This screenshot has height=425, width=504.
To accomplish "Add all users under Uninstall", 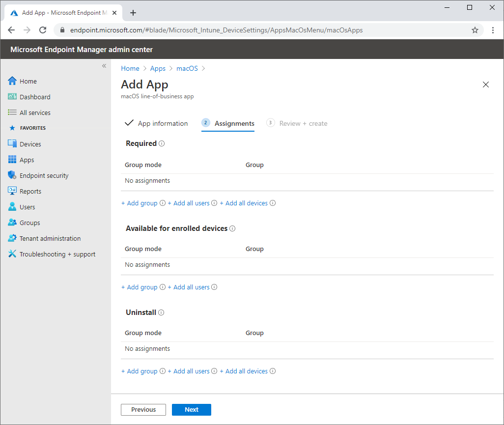I will [x=189, y=371].
